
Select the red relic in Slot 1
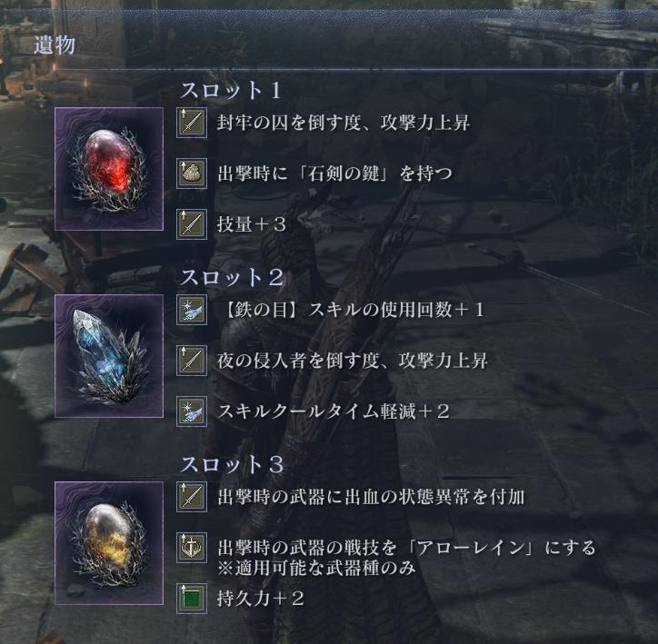click(109, 169)
